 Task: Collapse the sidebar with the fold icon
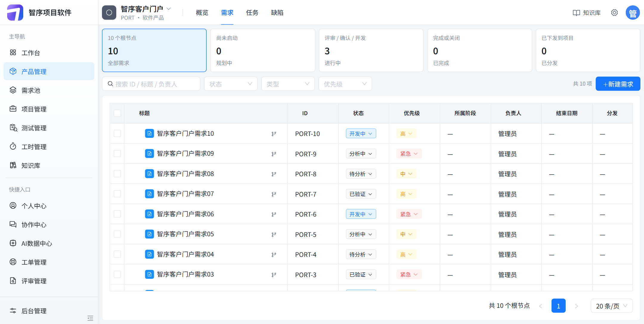[90, 318]
